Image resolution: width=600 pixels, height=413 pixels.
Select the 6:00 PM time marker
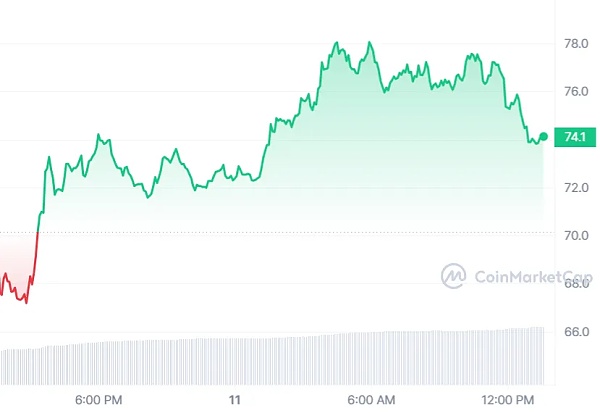99,400
